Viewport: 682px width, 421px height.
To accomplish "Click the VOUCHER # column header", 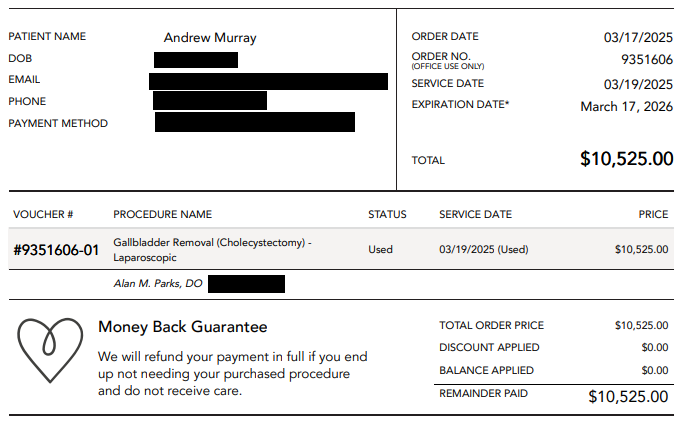I will pyautogui.click(x=43, y=214).
